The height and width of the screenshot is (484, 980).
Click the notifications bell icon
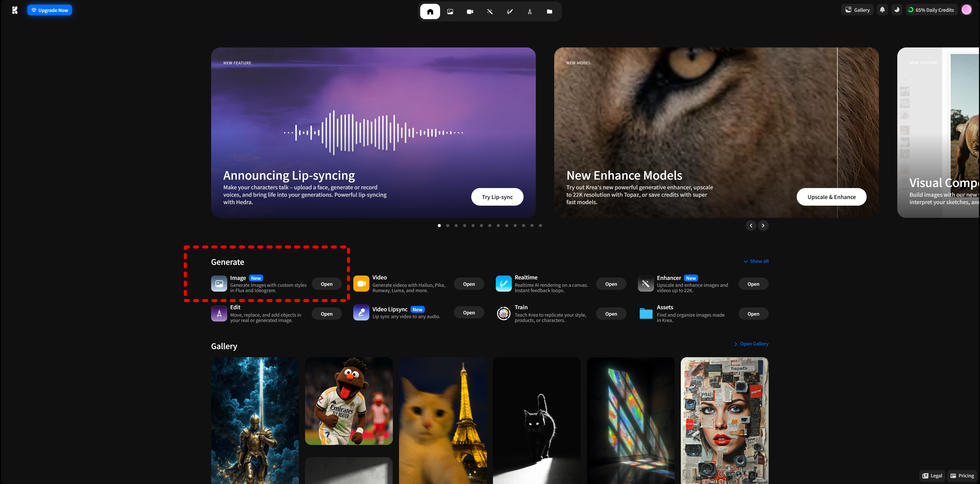coord(882,10)
